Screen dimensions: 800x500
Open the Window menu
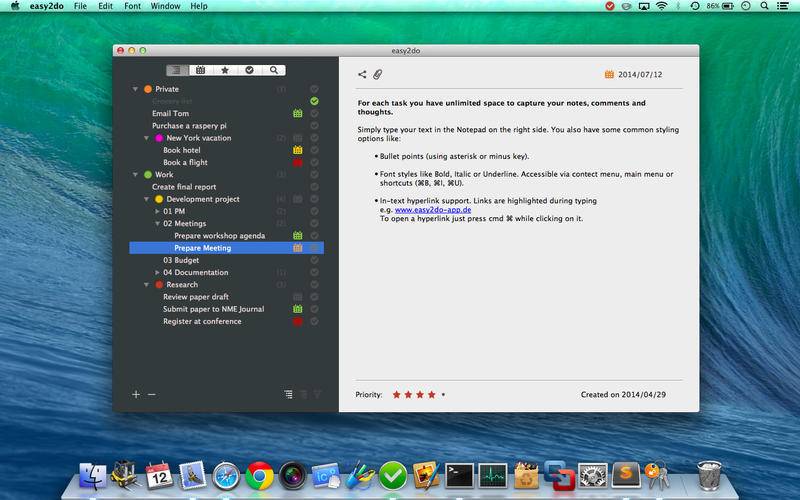165,6
